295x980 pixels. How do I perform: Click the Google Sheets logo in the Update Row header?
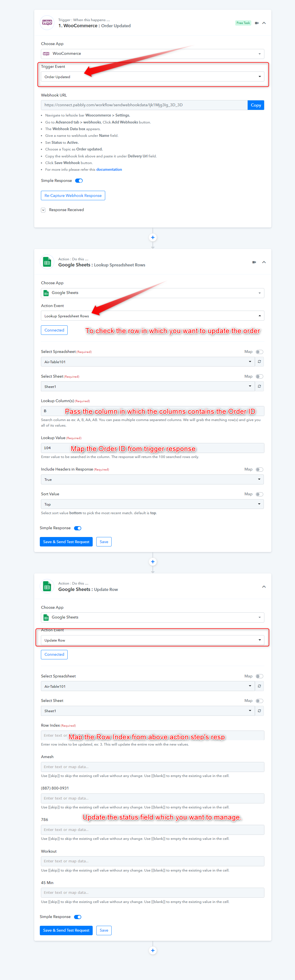click(47, 586)
